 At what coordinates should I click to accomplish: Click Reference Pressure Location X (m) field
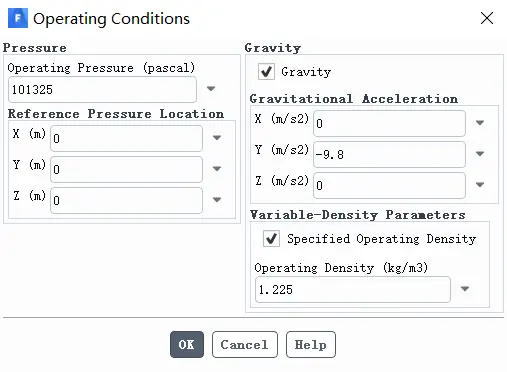(x=126, y=138)
